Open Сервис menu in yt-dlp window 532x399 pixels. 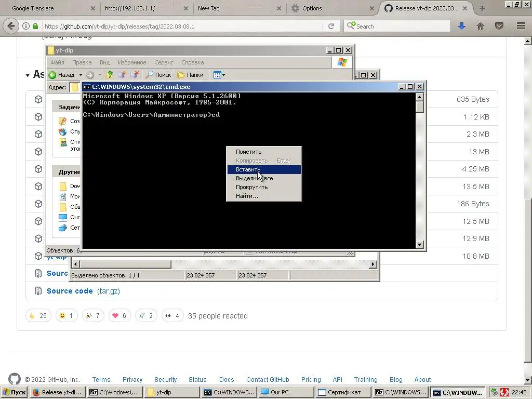pos(164,62)
